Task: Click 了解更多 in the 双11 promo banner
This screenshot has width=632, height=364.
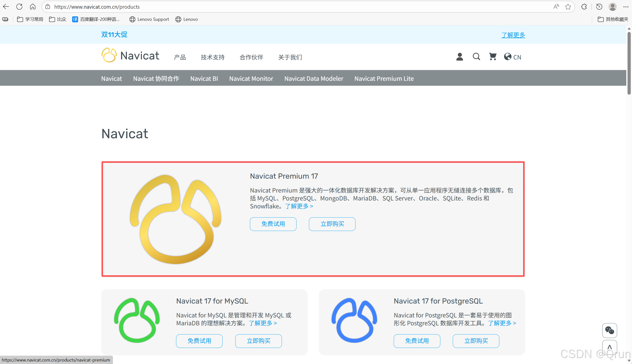Action: (x=513, y=35)
